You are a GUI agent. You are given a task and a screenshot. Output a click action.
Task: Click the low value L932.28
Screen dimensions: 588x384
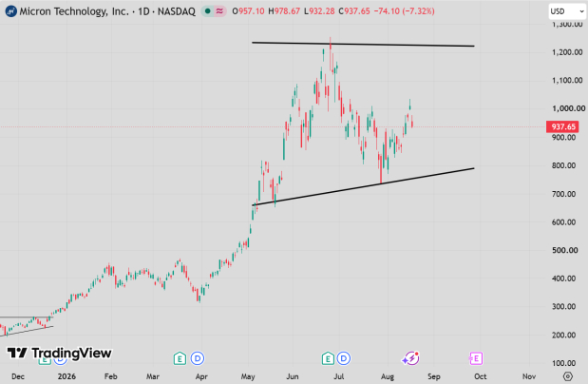pyautogui.click(x=319, y=11)
